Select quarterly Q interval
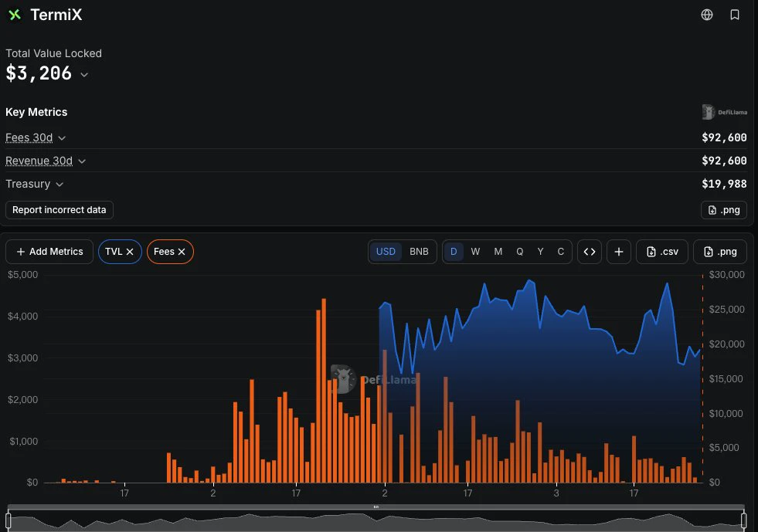758x532 pixels. pyautogui.click(x=520, y=252)
